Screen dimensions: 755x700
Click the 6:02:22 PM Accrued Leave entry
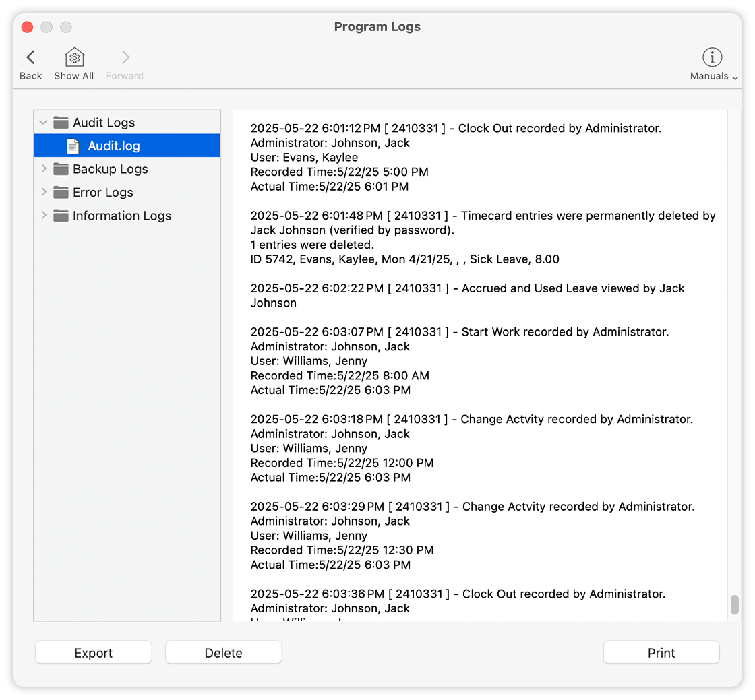467,295
